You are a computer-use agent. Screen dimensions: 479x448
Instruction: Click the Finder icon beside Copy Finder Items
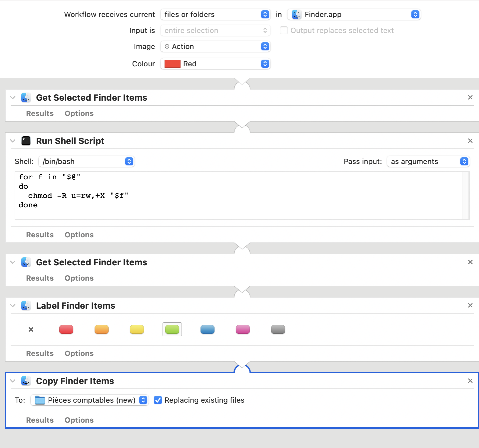(x=26, y=381)
